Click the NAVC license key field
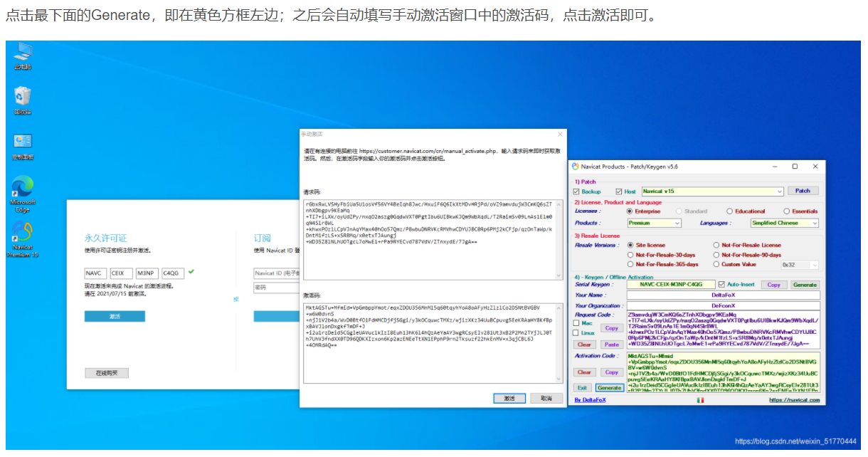868x457 pixels. tap(95, 273)
